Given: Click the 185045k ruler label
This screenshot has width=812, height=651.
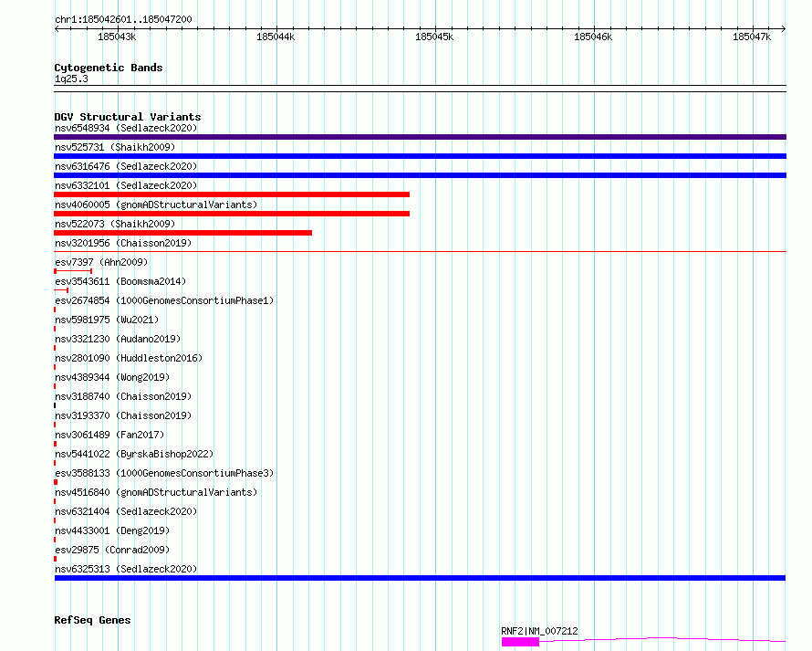Looking at the screenshot, I should click(x=434, y=37).
